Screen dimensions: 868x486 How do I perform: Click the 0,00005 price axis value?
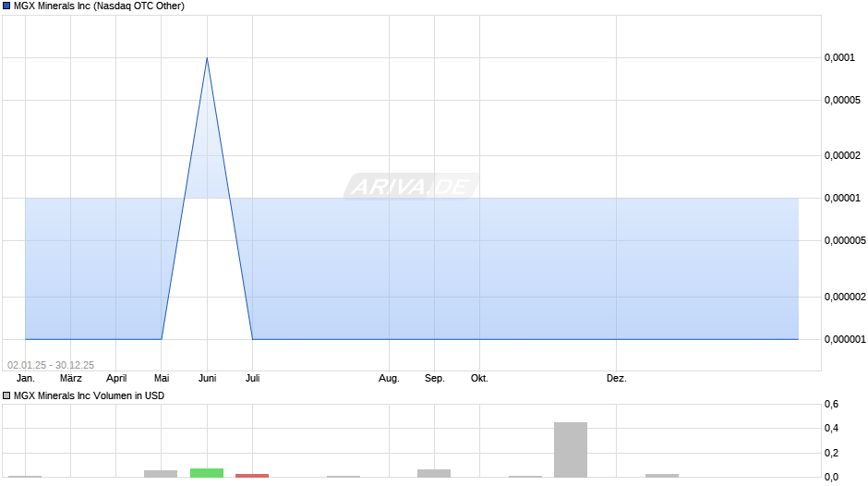point(842,101)
